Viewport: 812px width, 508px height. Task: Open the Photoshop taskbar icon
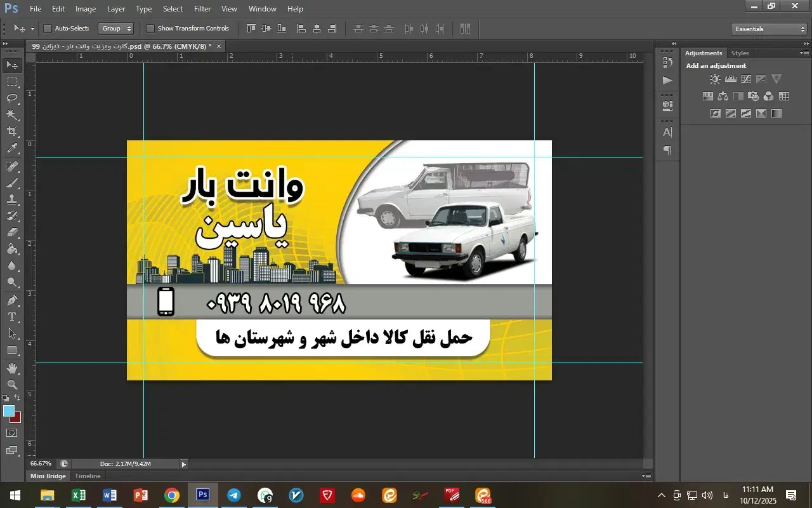(x=202, y=495)
